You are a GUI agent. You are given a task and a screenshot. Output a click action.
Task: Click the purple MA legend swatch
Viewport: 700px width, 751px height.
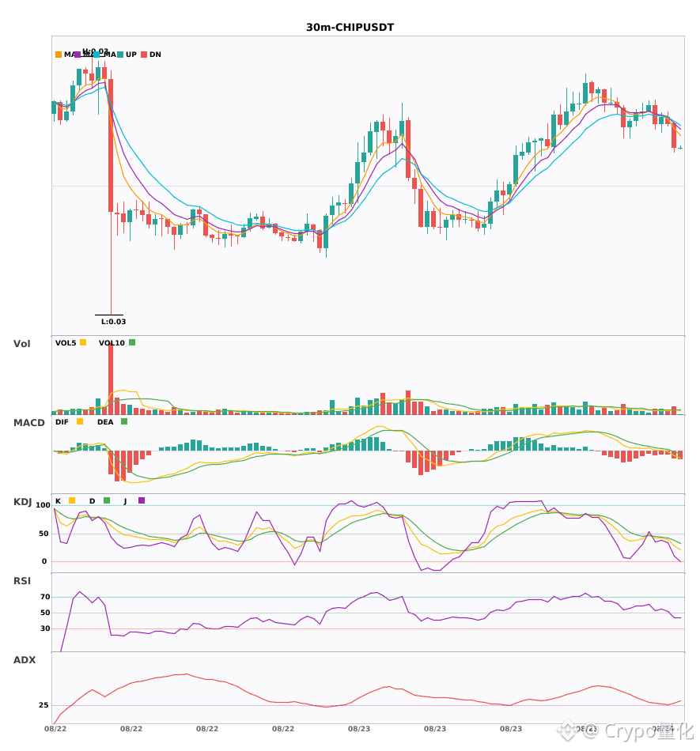[x=78, y=55]
